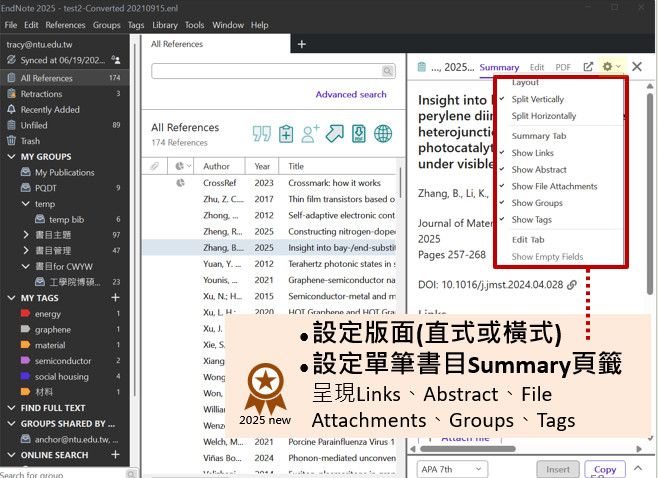Toggle Show Tags option
658x478 pixels.
pyautogui.click(x=531, y=220)
